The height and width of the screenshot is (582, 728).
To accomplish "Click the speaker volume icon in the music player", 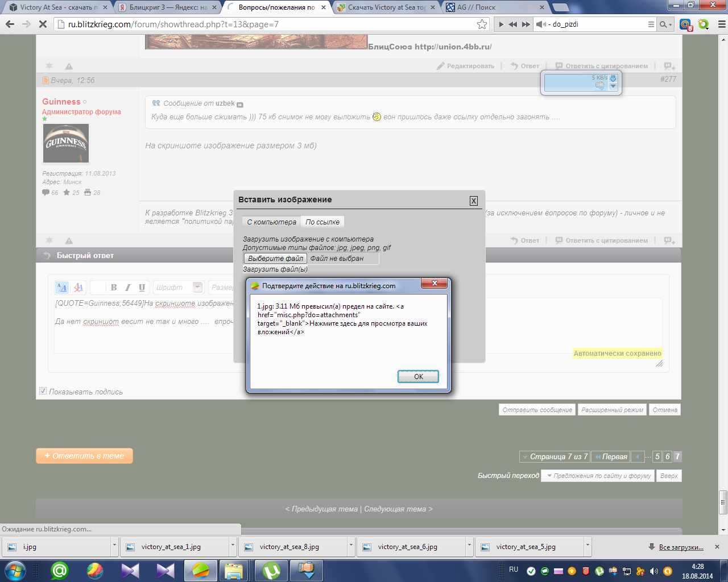I will coord(541,24).
